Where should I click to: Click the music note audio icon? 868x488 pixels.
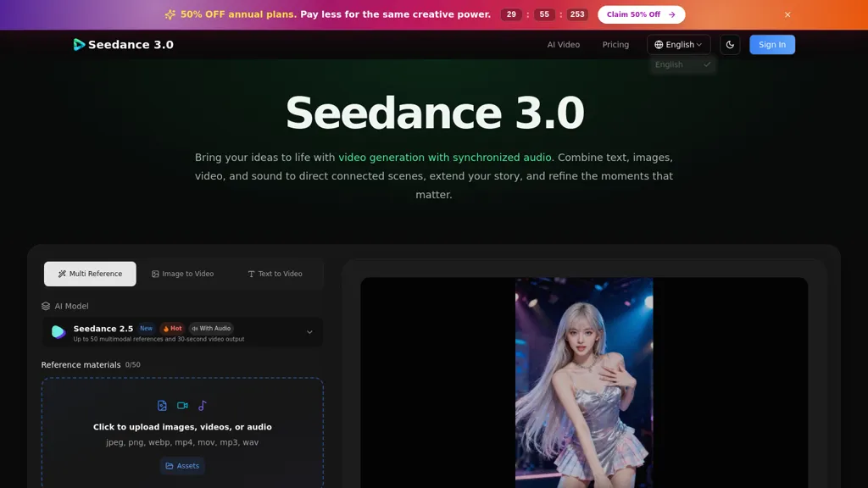(x=203, y=406)
